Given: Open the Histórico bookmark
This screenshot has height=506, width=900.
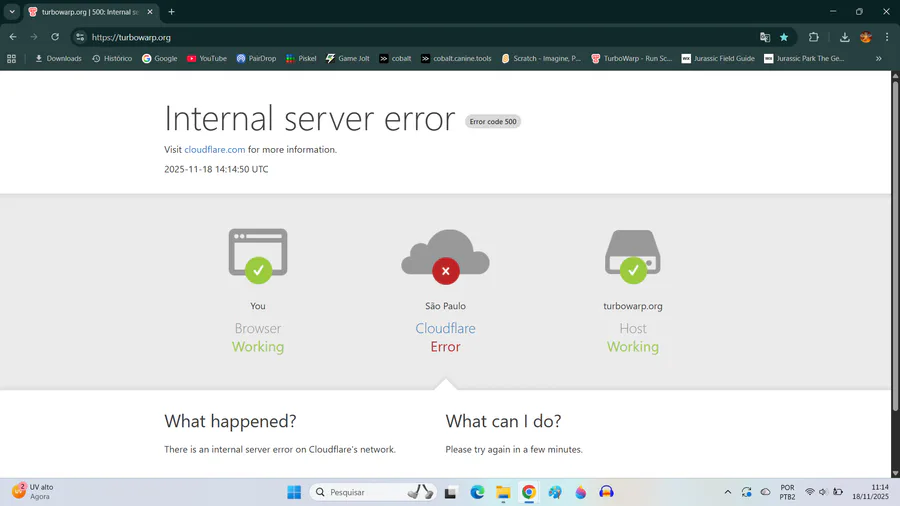Looking at the screenshot, I should (x=112, y=59).
